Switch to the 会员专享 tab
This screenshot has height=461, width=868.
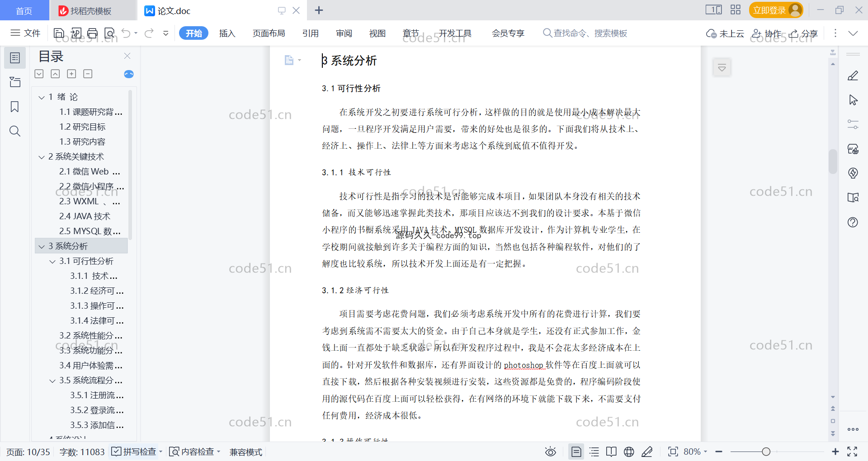pos(508,33)
